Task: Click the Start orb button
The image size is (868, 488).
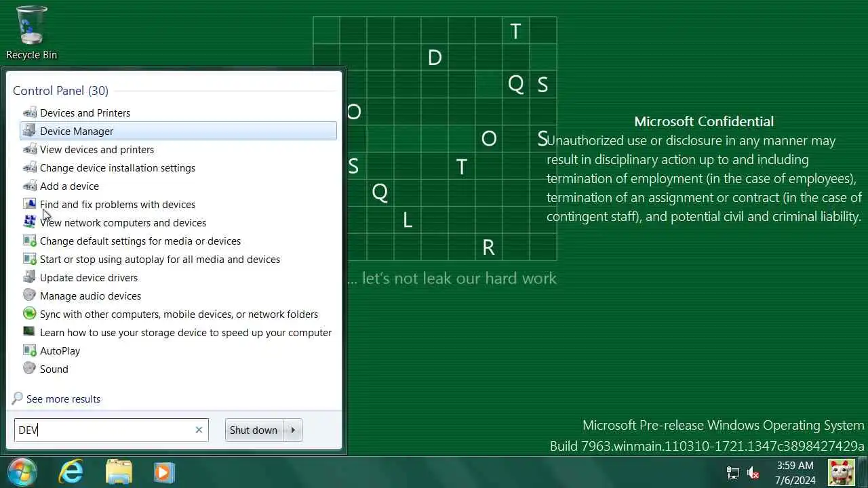Action: pyautogui.click(x=21, y=471)
